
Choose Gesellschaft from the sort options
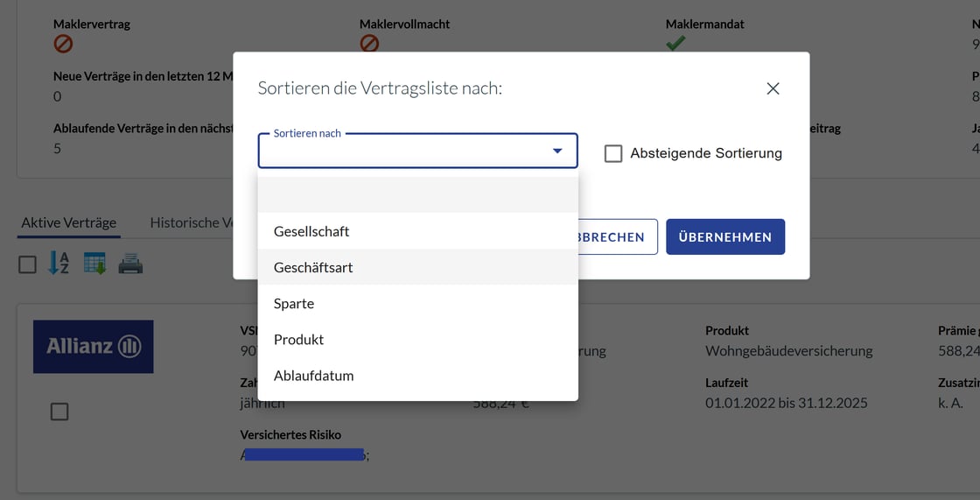coord(311,231)
